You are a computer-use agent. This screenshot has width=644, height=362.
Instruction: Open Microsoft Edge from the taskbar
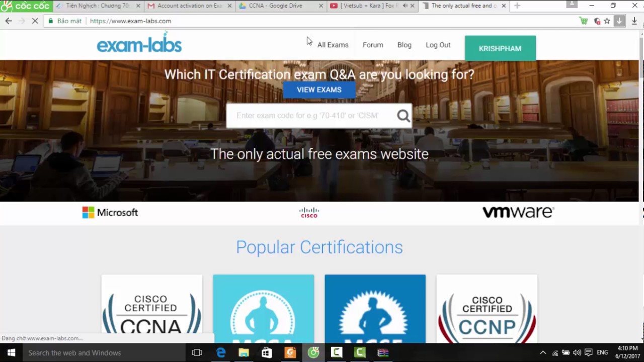[220, 352]
